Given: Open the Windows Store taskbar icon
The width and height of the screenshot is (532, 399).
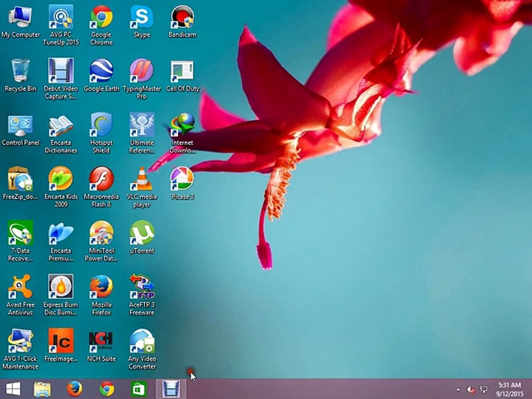Looking at the screenshot, I should (x=139, y=389).
